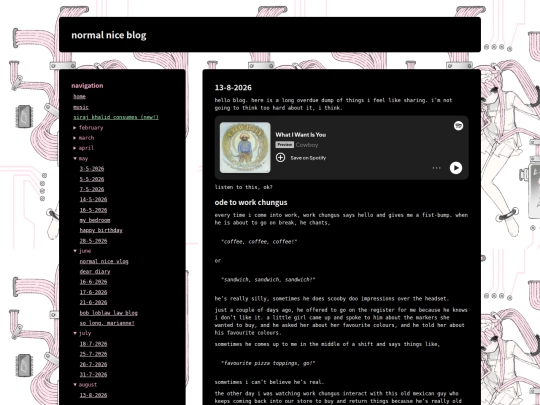Click the 'sandwich, sandwich, sandwich!' quote
Screen dimensions: 540x405
[x=268, y=280]
